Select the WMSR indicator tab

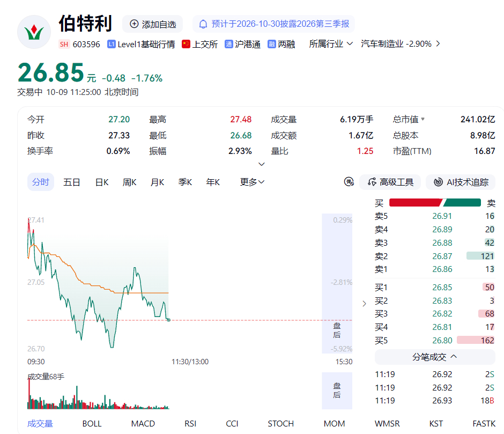(x=387, y=424)
